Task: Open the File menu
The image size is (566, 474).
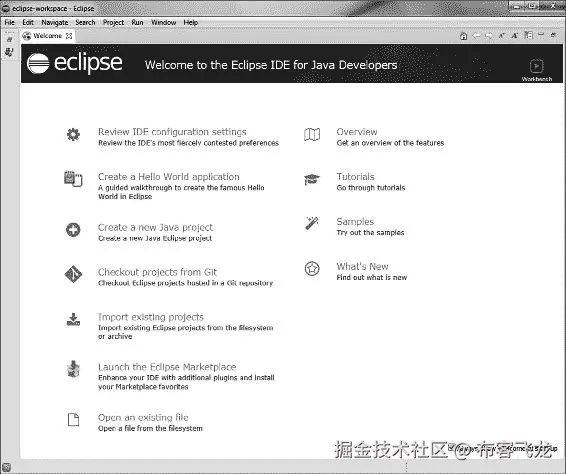Action: (10, 22)
